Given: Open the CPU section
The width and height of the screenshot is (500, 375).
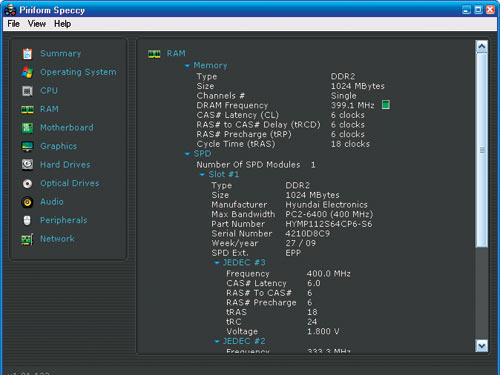Looking at the screenshot, I should 49,91.
